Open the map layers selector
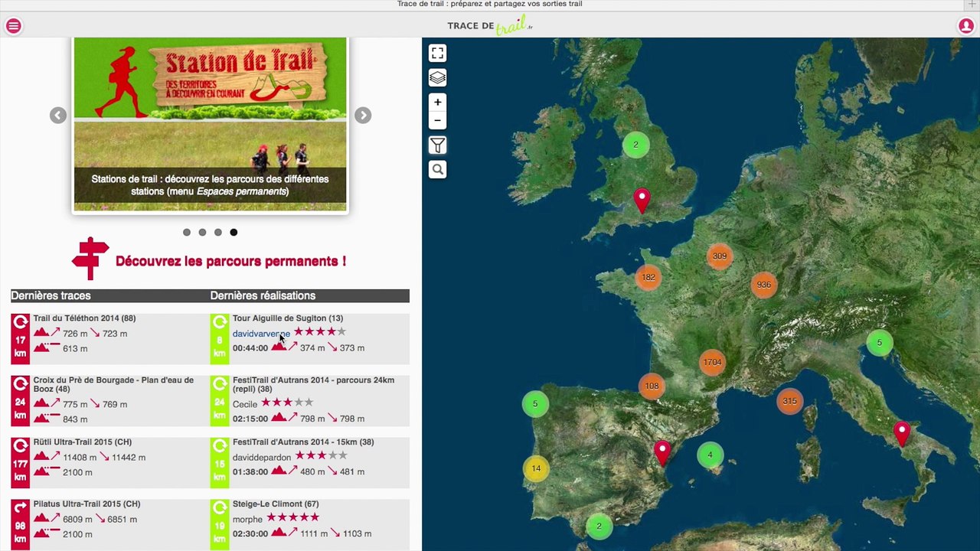The height and width of the screenshot is (551, 980). [437, 77]
